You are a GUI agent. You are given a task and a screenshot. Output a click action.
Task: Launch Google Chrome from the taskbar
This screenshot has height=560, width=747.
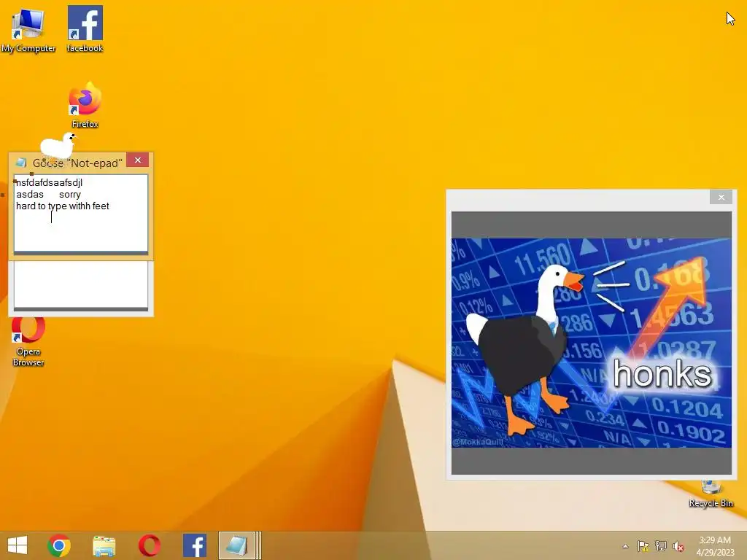58,545
